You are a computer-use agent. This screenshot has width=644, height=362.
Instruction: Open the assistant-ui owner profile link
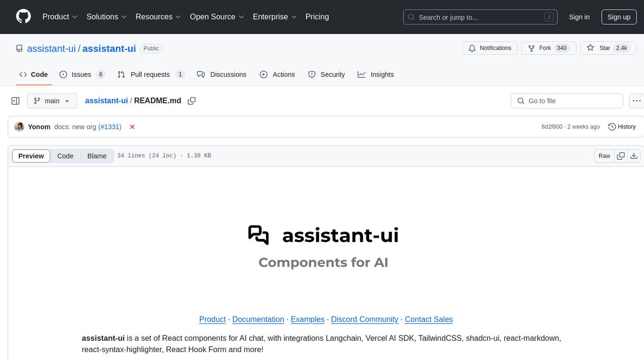pos(51,48)
